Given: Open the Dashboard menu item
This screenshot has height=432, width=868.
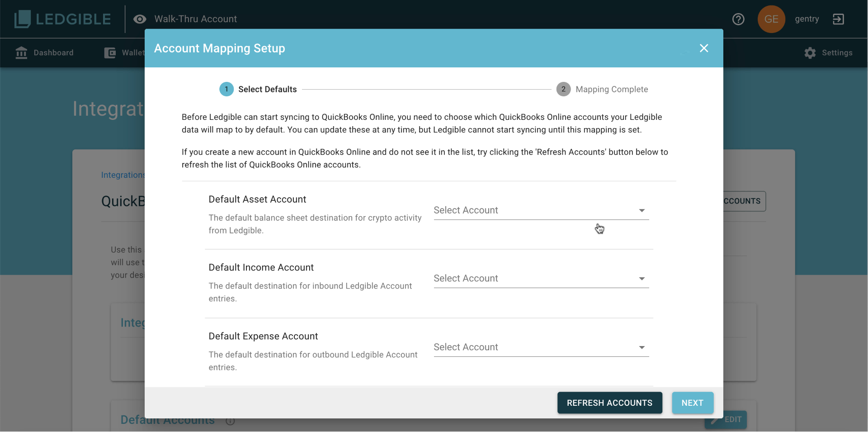Looking at the screenshot, I should coord(44,53).
